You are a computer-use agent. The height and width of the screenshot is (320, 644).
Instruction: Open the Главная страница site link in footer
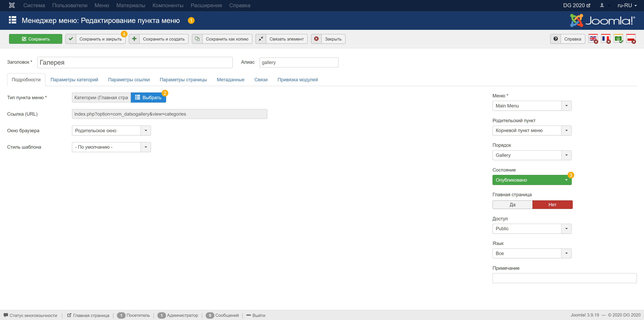click(x=88, y=315)
